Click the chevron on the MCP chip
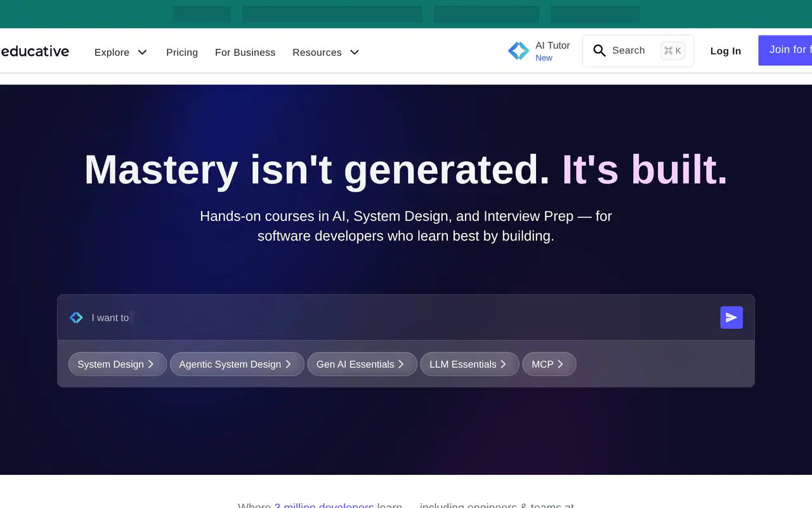812x508 pixels. pos(560,364)
